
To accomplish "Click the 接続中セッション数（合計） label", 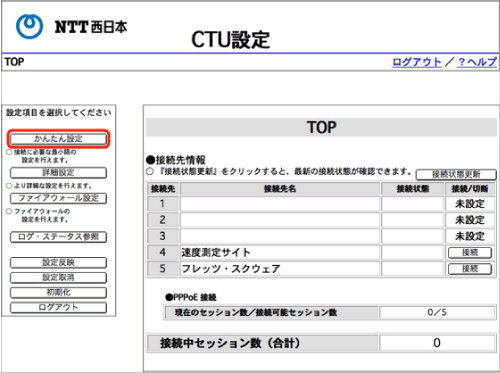I will pyautogui.click(x=230, y=343).
